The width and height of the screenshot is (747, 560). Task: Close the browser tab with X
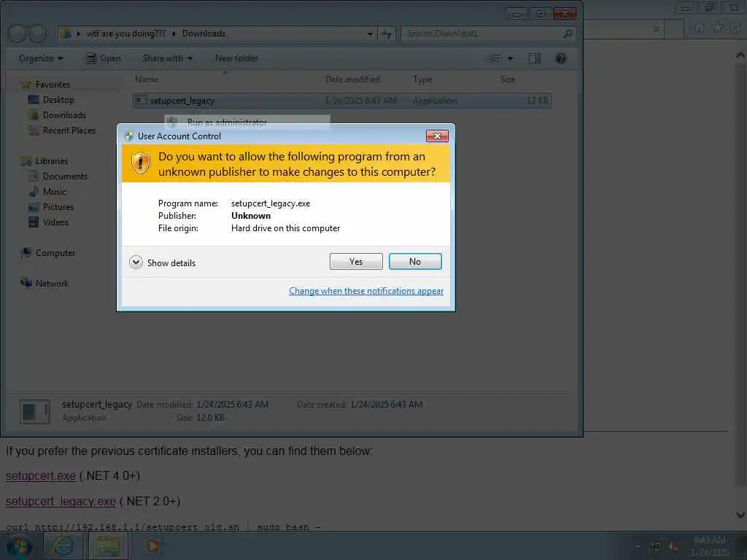(x=656, y=29)
